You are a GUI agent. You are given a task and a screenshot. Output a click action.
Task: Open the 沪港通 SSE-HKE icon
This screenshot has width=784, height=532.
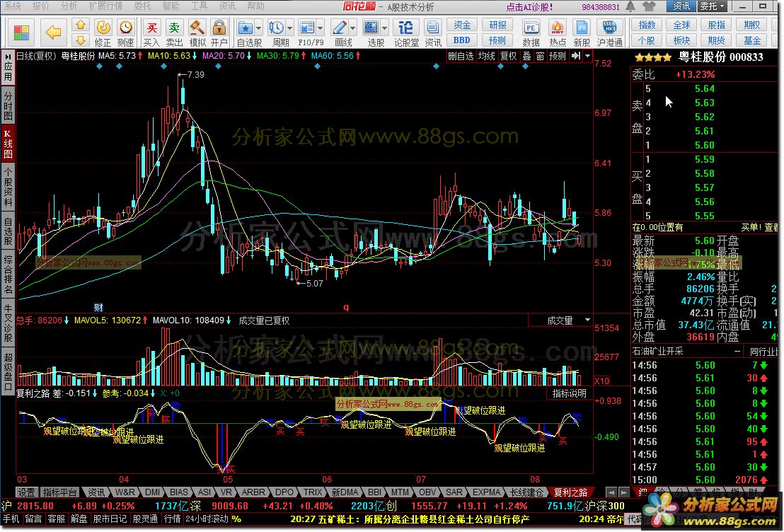tap(609, 33)
